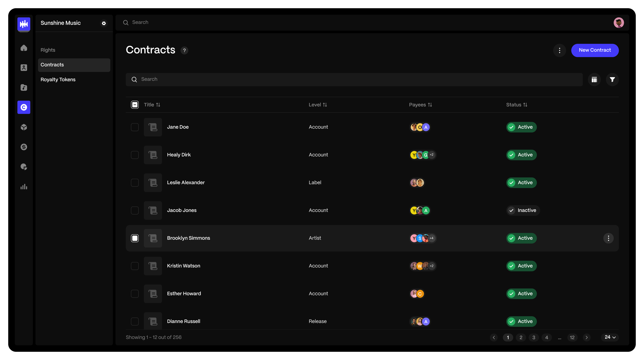Check the Jane Doe row checkbox

(135, 127)
